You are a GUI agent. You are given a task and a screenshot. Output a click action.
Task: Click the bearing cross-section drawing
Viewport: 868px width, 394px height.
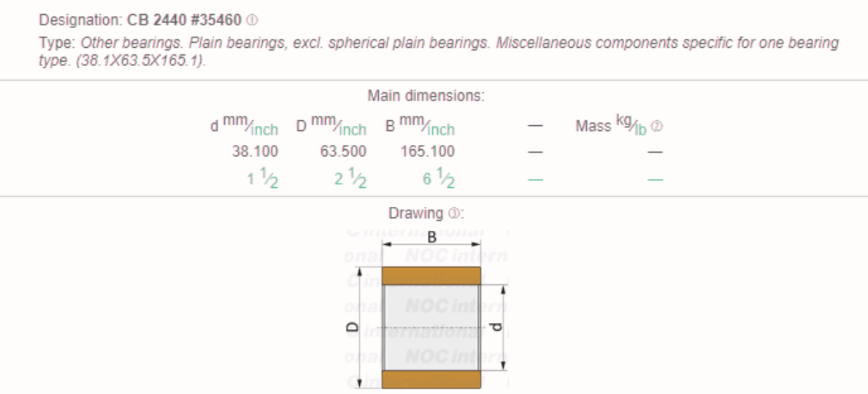(x=431, y=326)
